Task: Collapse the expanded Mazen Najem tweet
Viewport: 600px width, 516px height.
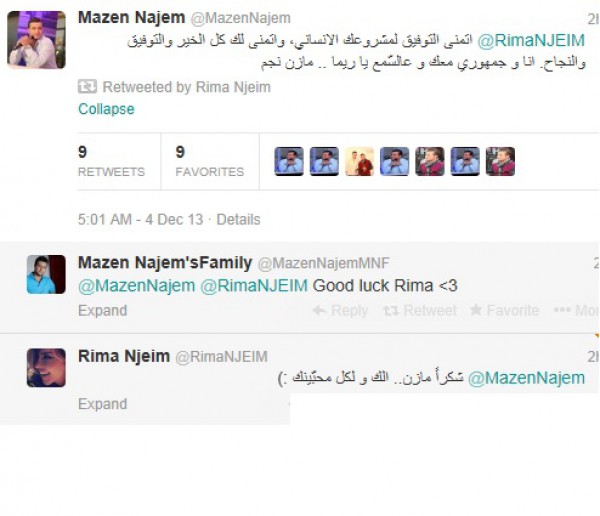Action: point(106,109)
